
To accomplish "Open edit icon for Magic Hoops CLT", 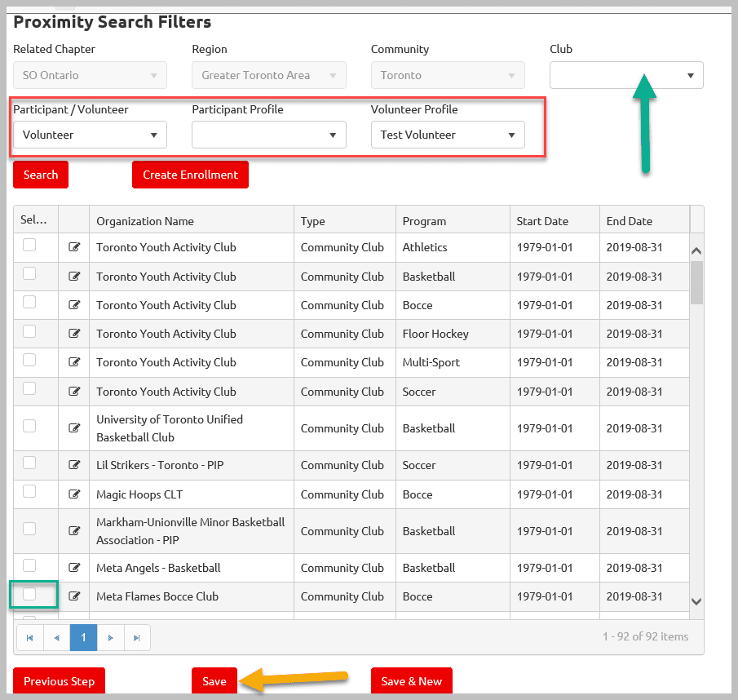I will click(x=74, y=494).
